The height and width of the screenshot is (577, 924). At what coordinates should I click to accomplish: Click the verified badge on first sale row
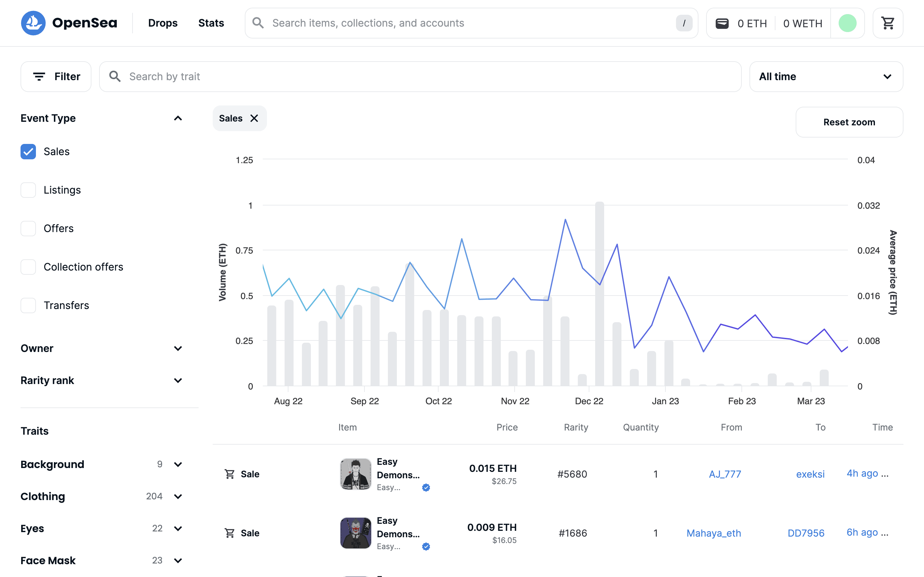point(426,487)
